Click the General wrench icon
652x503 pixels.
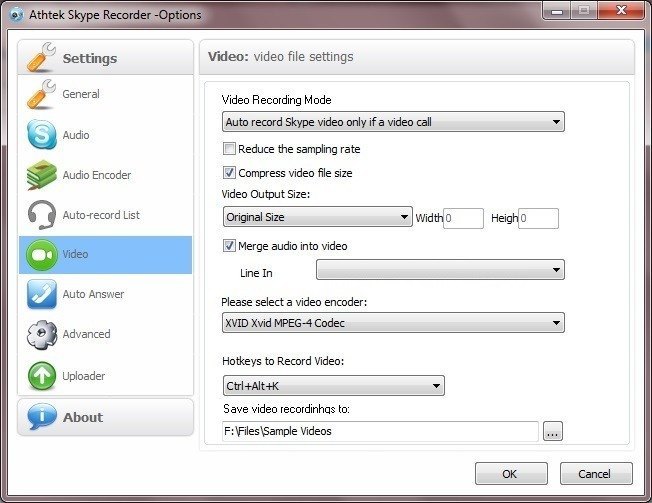pyautogui.click(x=41, y=94)
